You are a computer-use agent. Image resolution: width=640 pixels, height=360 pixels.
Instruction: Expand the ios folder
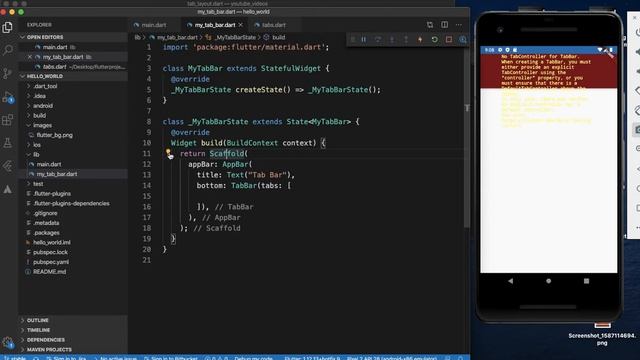point(73,145)
